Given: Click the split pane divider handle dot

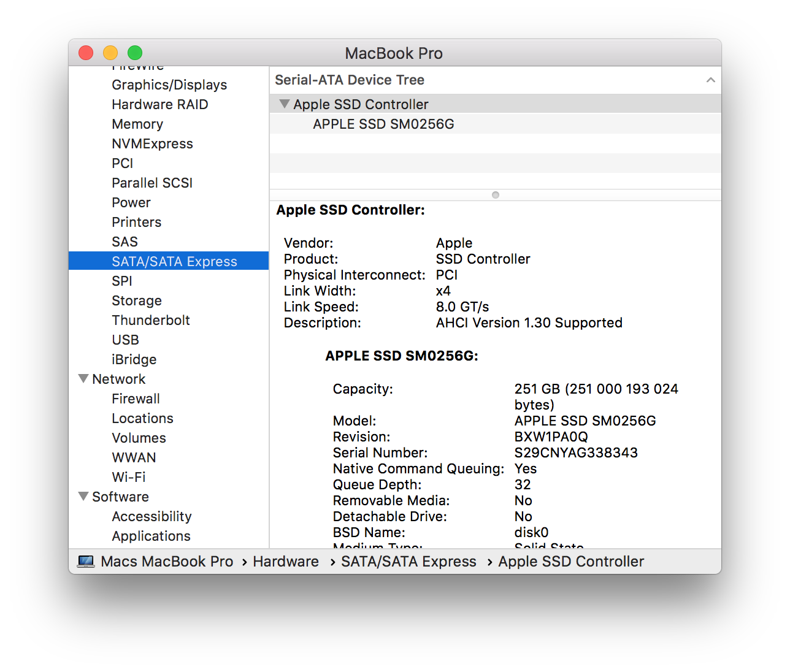Looking at the screenshot, I should coord(496,195).
